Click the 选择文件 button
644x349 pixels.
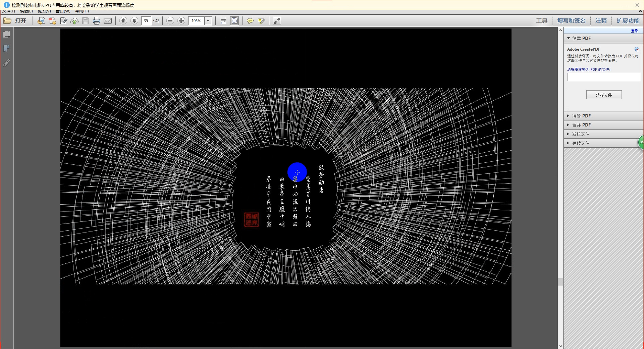pos(604,95)
